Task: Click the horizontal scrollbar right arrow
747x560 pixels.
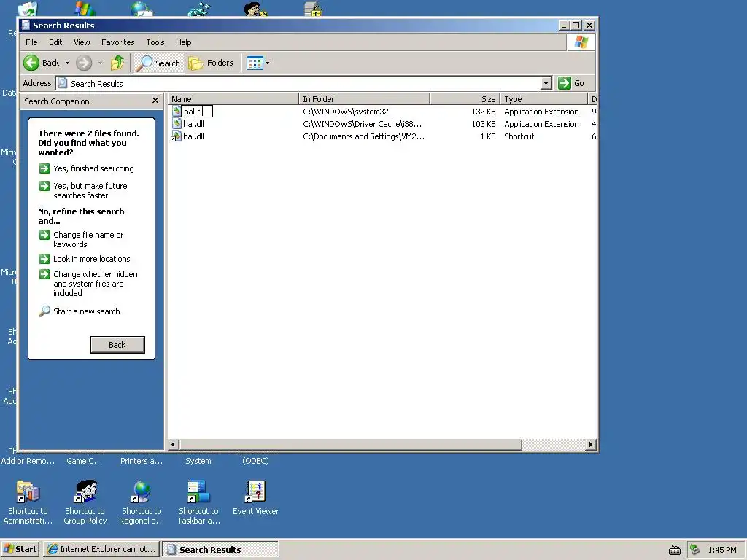Action: pyautogui.click(x=590, y=444)
